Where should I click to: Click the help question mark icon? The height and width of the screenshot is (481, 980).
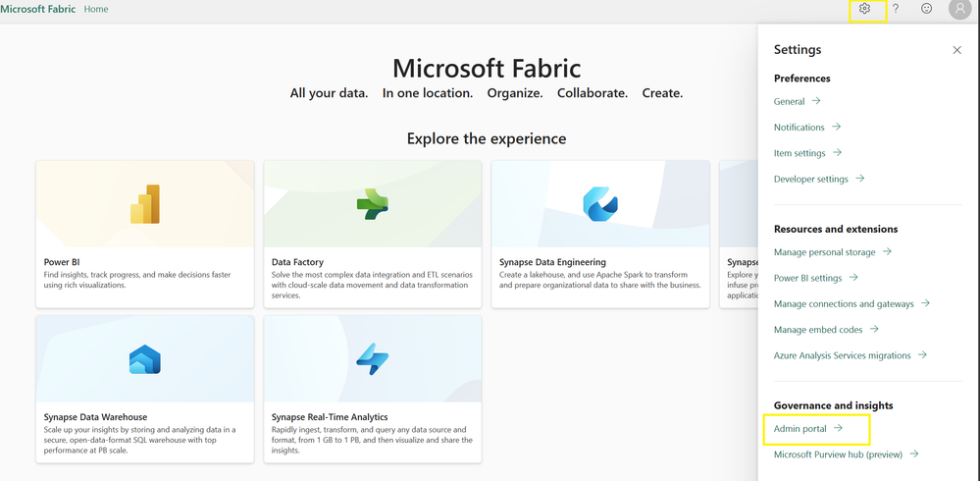896,9
